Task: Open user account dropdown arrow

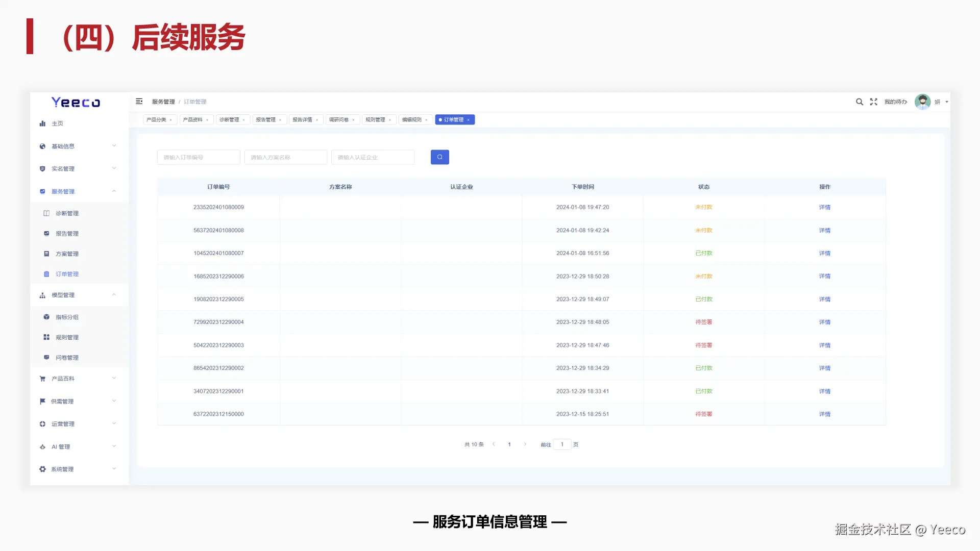Action: (x=947, y=102)
